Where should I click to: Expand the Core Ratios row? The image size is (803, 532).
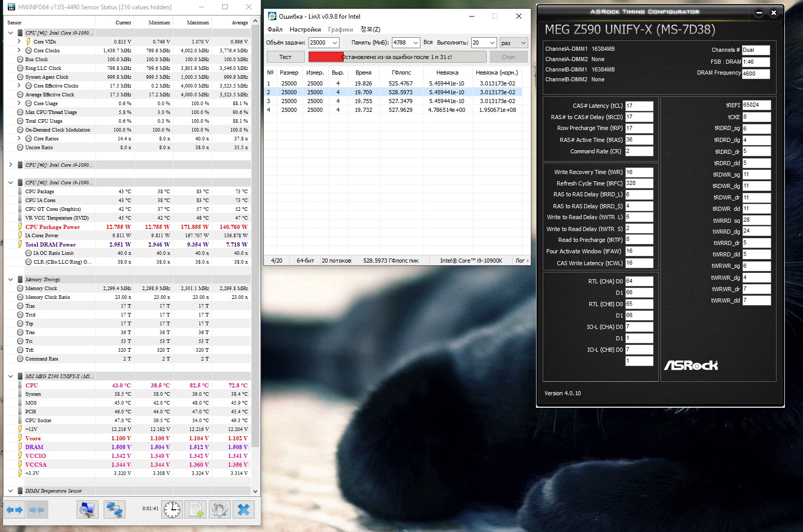click(x=19, y=138)
